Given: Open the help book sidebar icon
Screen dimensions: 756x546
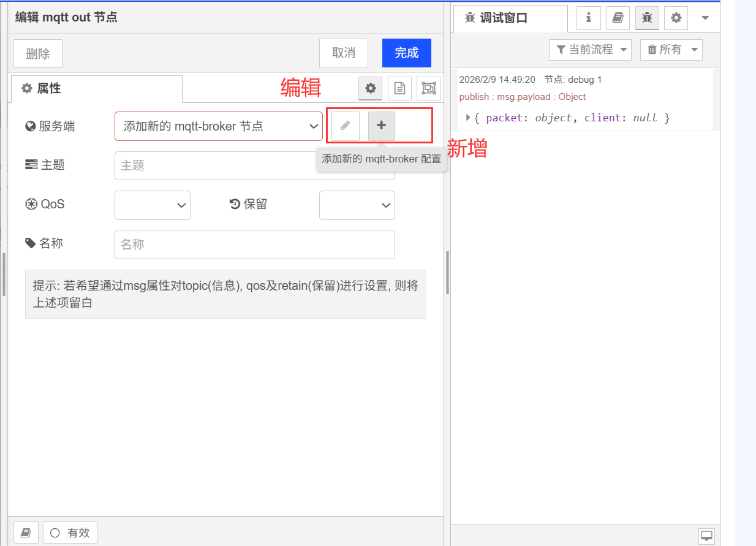Looking at the screenshot, I should click(x=618, y=18).
